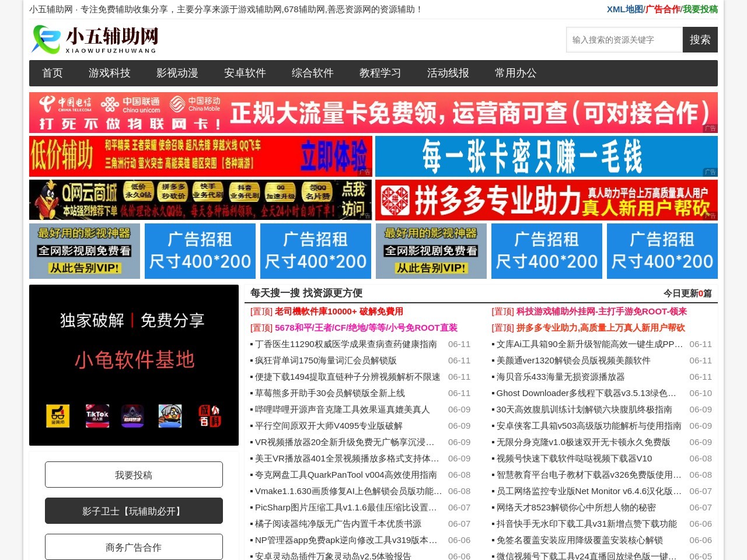The width and height of the screenshot is (747, 560).
Task: Open 视频号快速下载软件 article
Action: click(574, 459)
